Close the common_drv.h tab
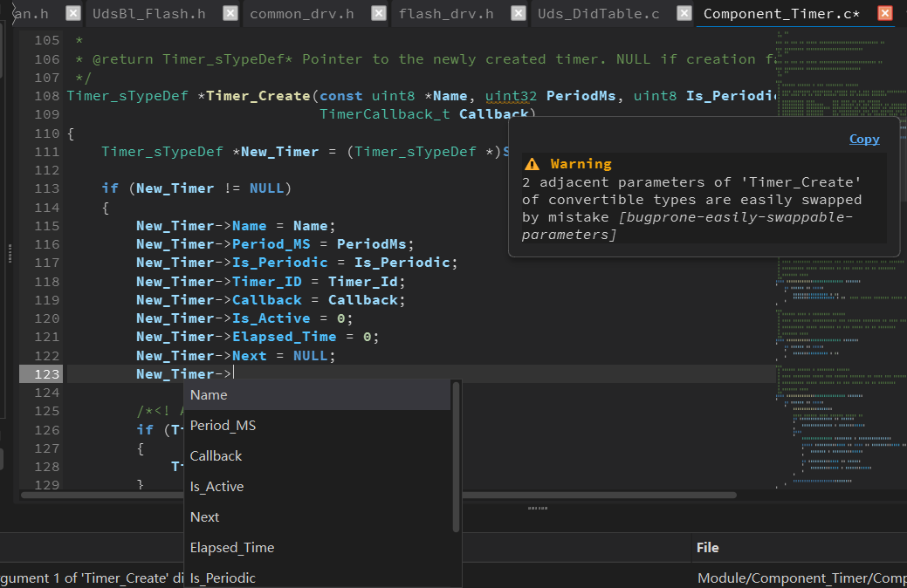Screen dimensions: 907x588 (379, 13)
